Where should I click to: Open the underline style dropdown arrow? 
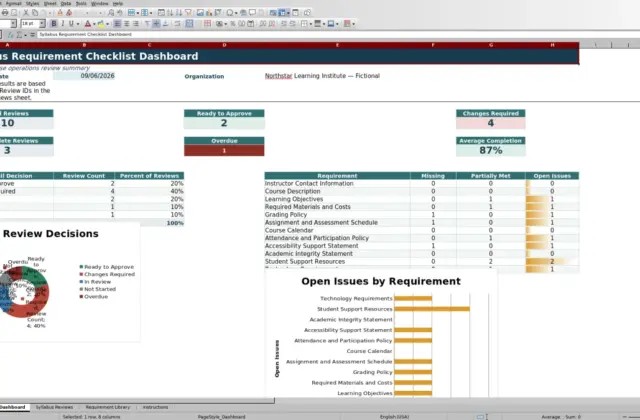pos(78,24)
